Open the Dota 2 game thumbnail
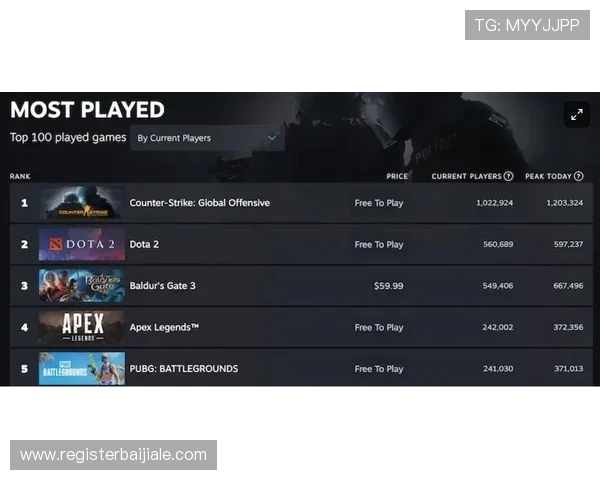The width and height of the screenshot is (600, 480). coord(82,244)
